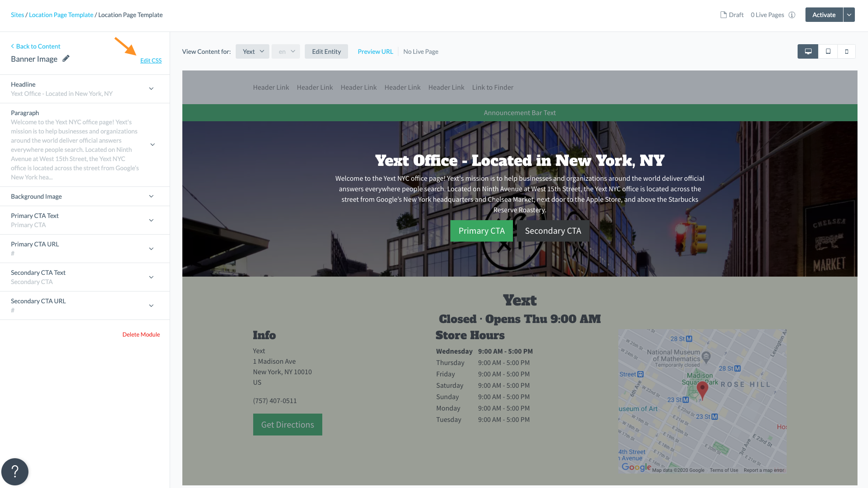Click the Edit CSS link

coord(151,60)
